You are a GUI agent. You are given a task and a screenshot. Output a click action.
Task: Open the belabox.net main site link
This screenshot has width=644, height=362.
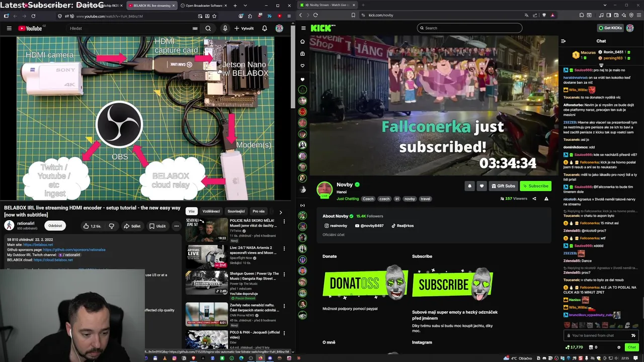click(x=38, y=245)
